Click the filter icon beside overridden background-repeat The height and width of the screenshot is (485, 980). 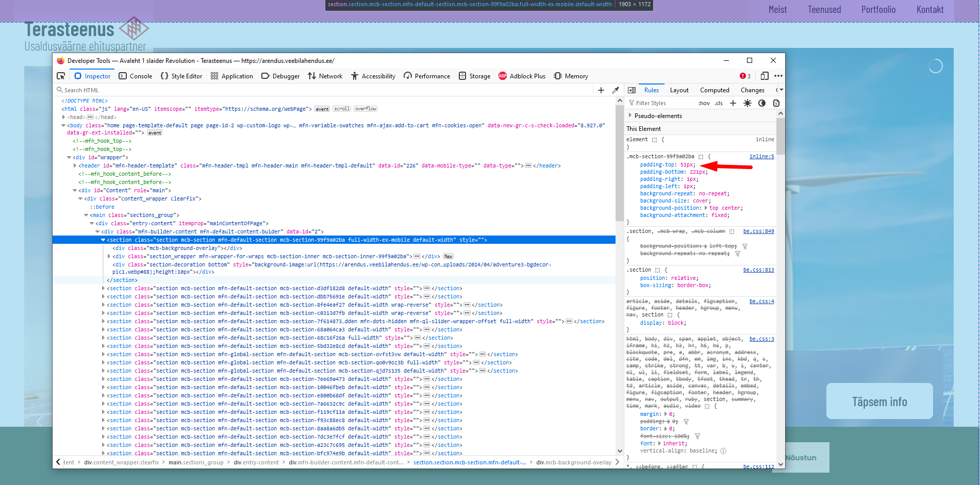coord(738,254)
